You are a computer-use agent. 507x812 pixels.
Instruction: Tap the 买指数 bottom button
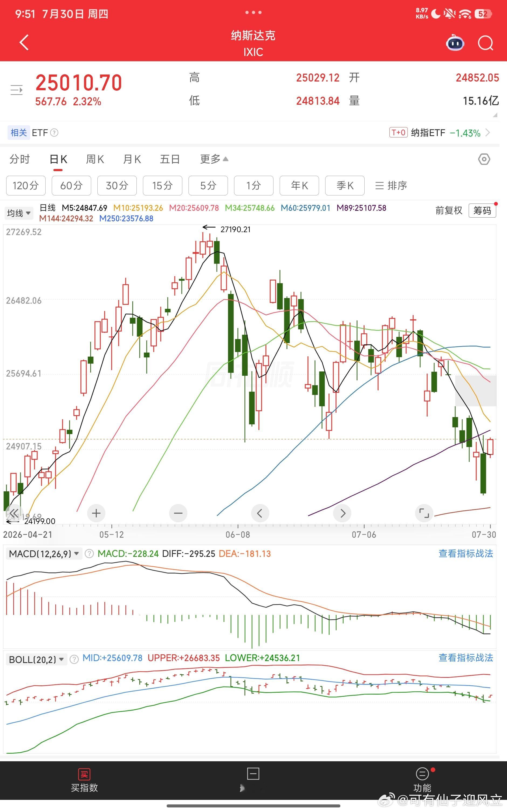click(x=84, y=780)
